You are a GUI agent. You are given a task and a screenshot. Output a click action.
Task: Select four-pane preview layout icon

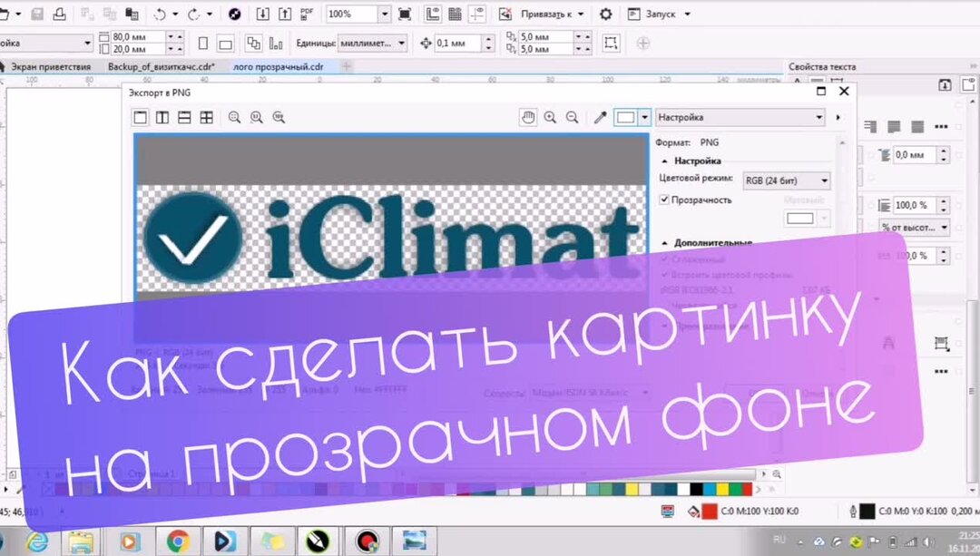pos(206,117)
